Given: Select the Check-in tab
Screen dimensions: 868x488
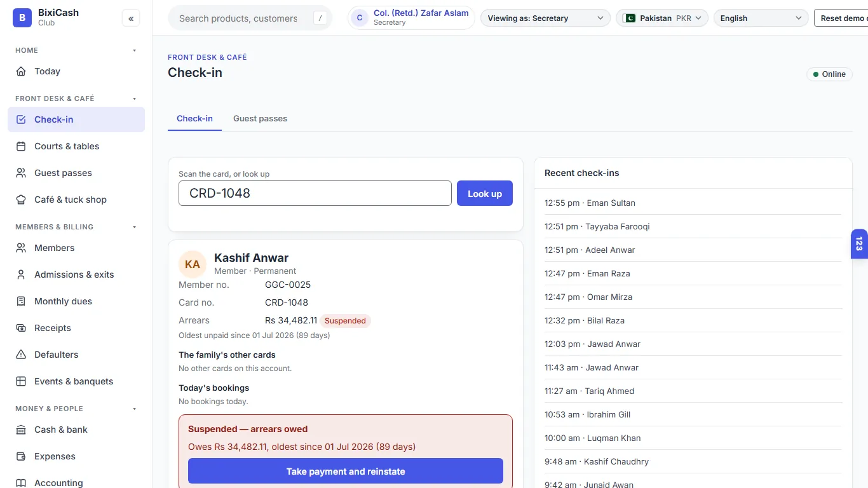Looking at the screenshot, I should 194,118.
